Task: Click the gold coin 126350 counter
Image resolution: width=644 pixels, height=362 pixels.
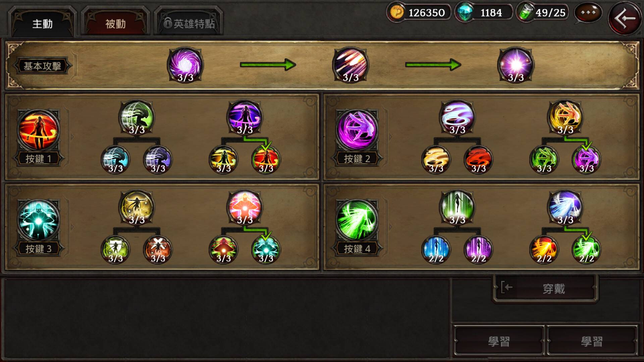Action: pos(419,13)
